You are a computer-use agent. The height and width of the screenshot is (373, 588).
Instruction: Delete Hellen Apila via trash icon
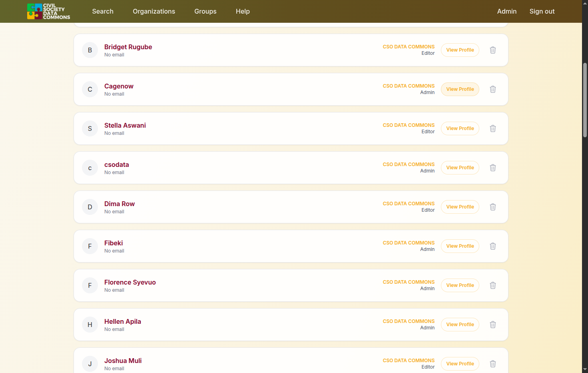pos(493,325)
